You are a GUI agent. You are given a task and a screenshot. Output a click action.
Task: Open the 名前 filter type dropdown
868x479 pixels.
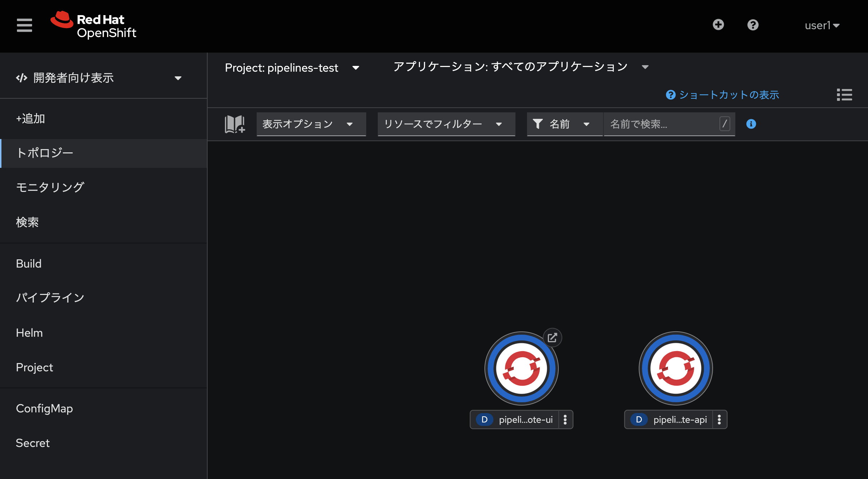tap(564, 124)
